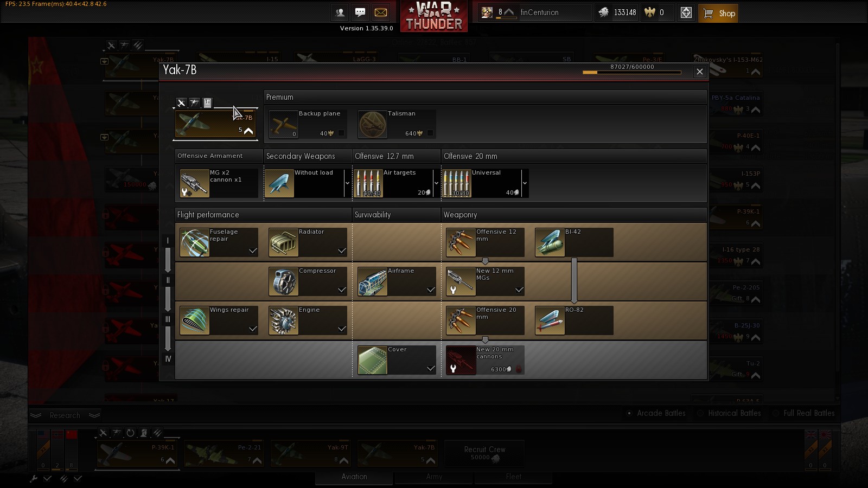Click the finCenturion player profile
Screen dimensions: 868x488
(534, 12)
